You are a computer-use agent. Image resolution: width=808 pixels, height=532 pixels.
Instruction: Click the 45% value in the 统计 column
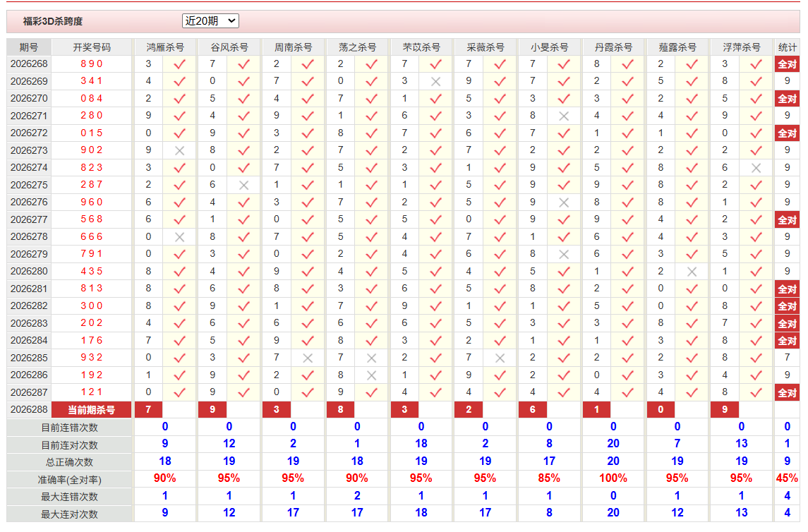pyautogui.click(x=787, y=478)
